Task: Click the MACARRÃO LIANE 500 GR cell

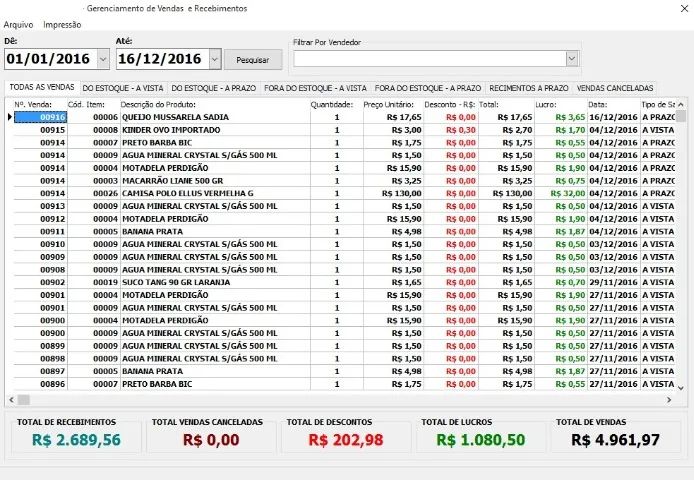Action: click(x=215, y=181)
